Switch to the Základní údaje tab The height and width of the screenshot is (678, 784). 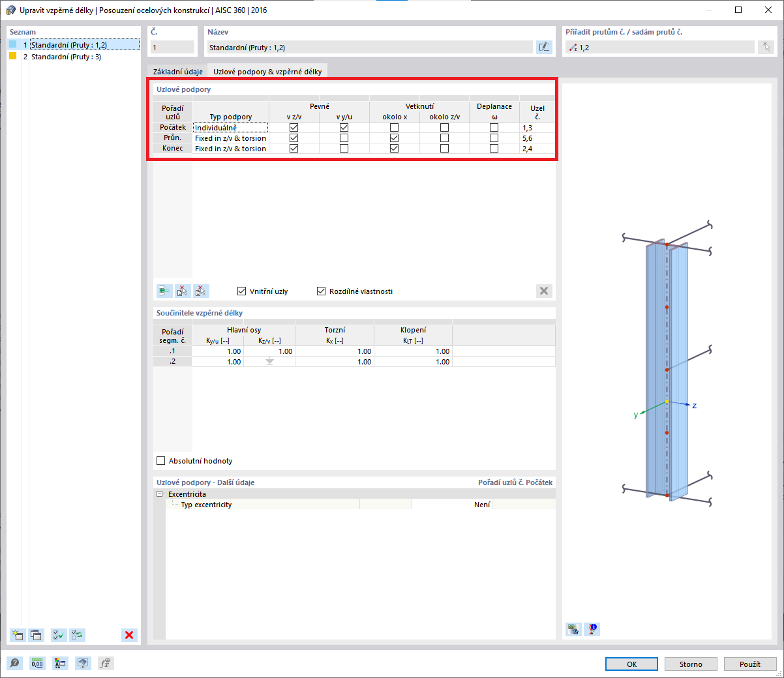pos(177,70)
